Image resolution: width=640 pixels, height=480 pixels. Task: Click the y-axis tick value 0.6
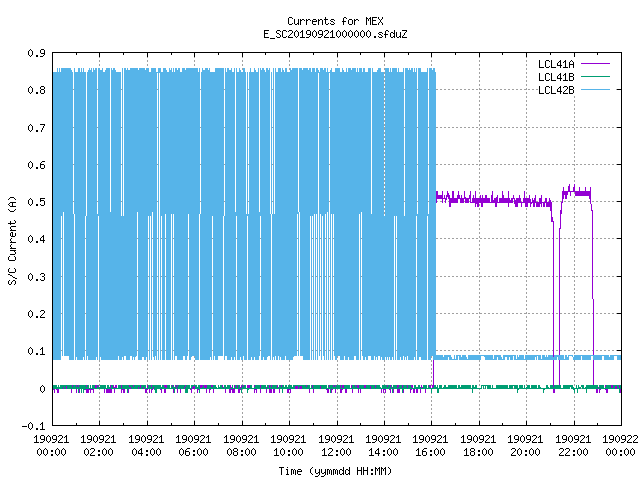(36, 165)
